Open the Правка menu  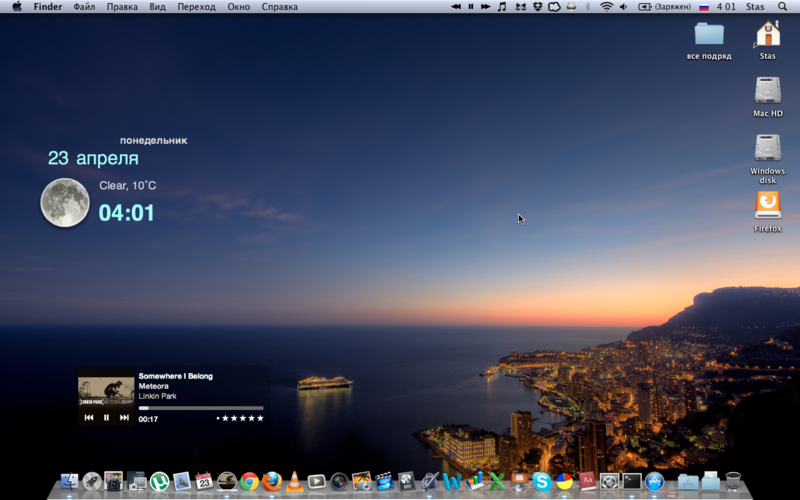(x=122, y=7)
